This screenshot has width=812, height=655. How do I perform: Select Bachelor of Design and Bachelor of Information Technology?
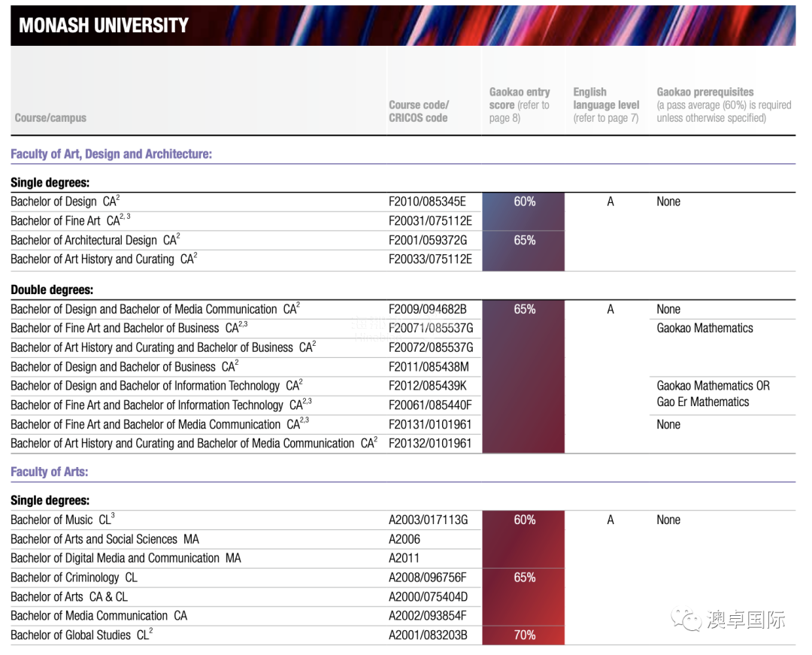(x=156, y=386)
